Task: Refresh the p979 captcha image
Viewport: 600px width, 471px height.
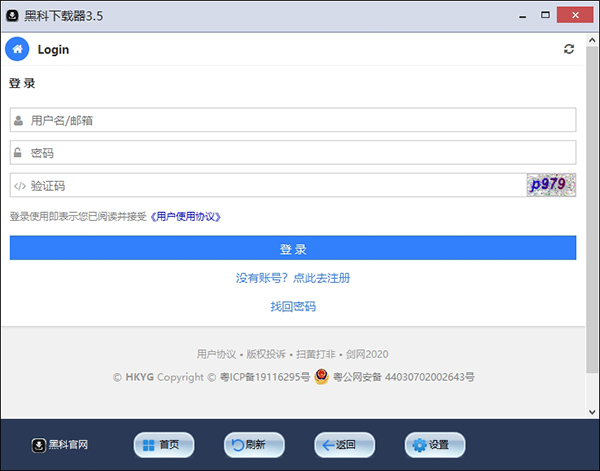Action: (551, 185)
